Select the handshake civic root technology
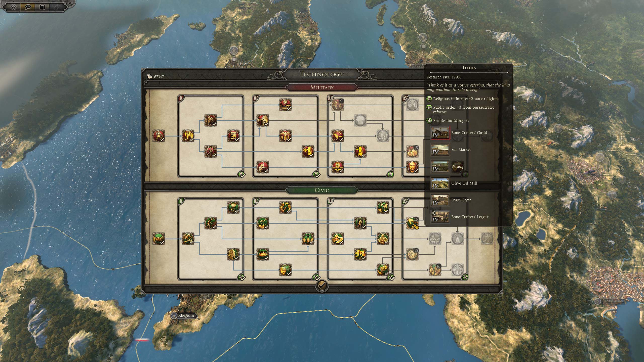Image resolution: width=644 pixels, height=362 pixels. click(159, 239)
